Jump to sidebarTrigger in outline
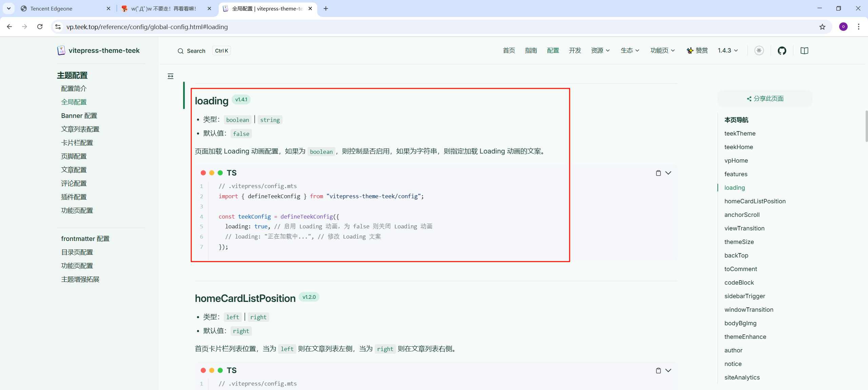The height and width of the screenshot is (390, 868). [x=745, y=296]
